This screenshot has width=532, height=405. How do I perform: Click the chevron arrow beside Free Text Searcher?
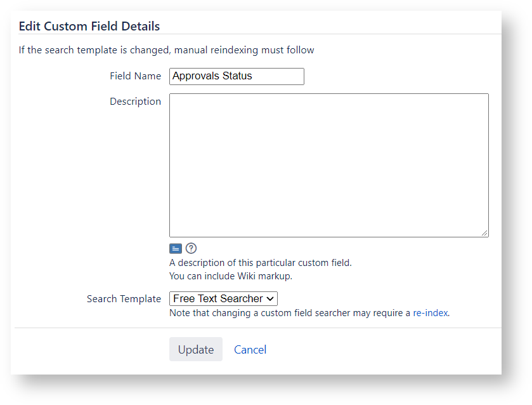pos(270,299)
